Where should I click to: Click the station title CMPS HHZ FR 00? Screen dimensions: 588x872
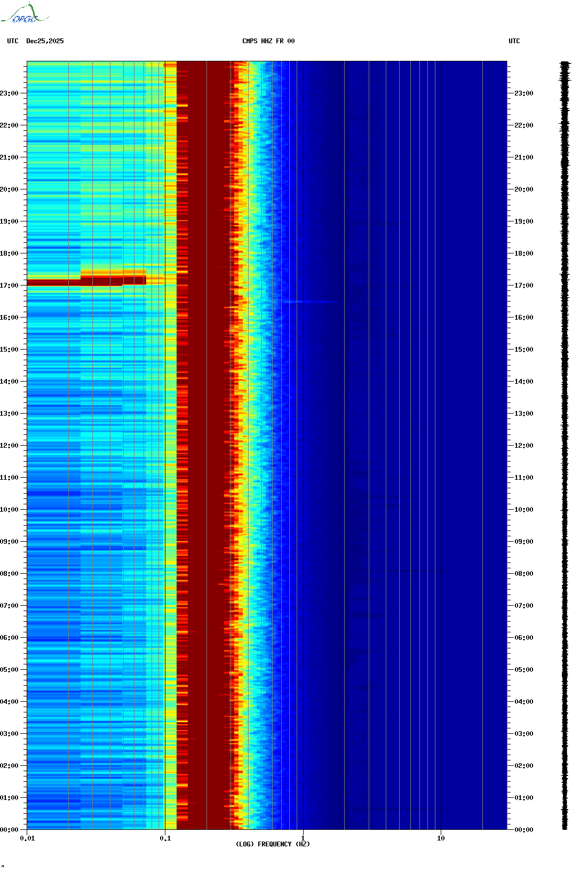[x=268, y=41]
